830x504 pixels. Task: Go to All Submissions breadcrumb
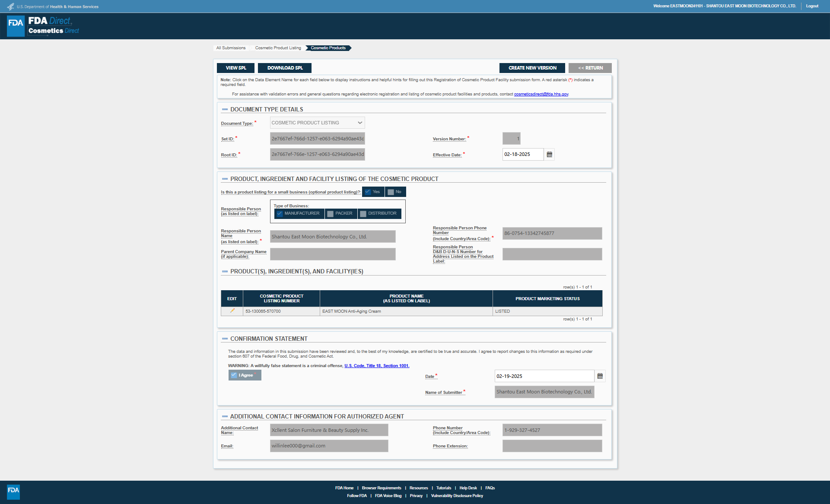(x=231, y=48)
